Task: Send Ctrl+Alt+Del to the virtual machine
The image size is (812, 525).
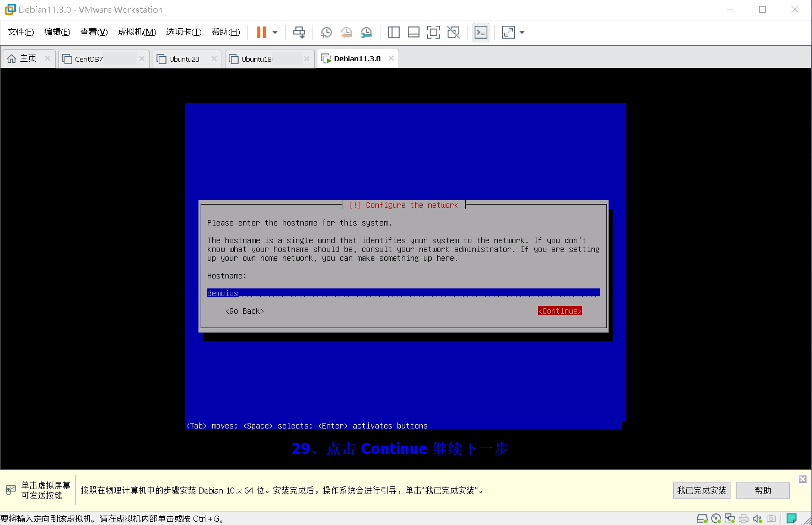Action: tap(299, 33)
